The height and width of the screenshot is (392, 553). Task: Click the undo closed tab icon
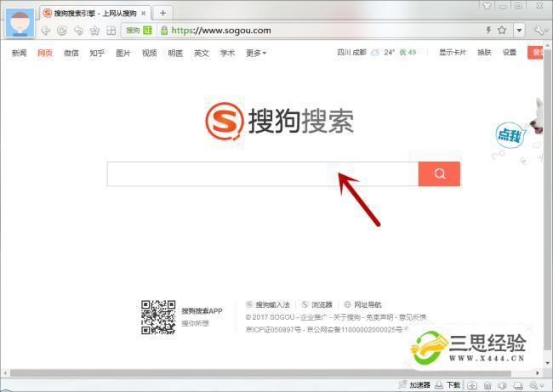78,31
